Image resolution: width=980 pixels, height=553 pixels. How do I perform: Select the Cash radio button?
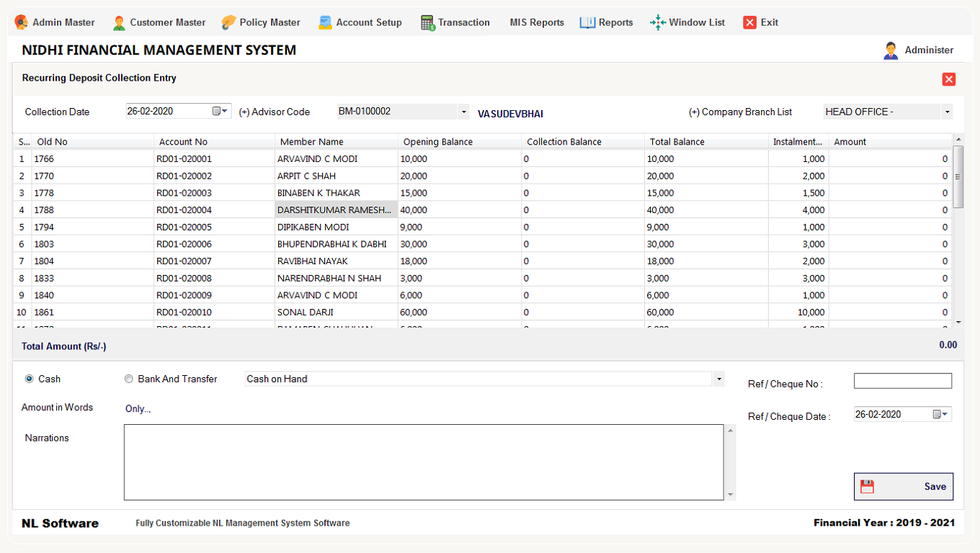point(30,379)
